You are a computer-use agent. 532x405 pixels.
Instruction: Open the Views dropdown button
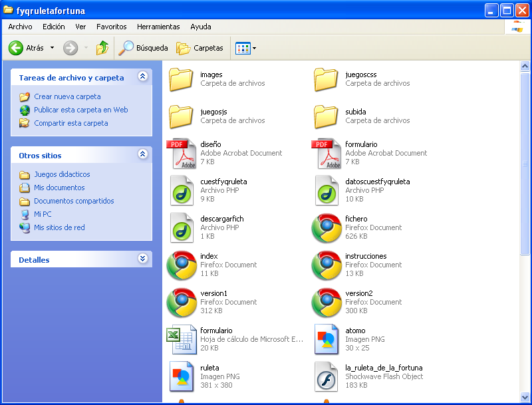pyautogui.click(x=246, y=48)
